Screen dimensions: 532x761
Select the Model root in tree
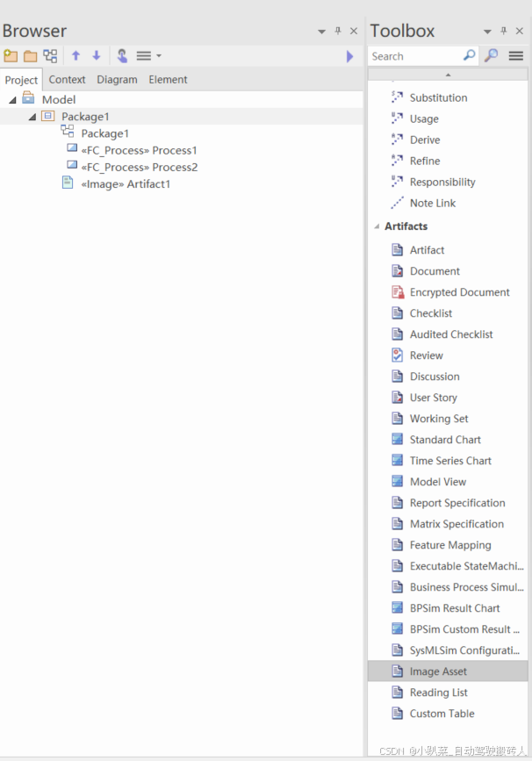click(x=59, y=99)
